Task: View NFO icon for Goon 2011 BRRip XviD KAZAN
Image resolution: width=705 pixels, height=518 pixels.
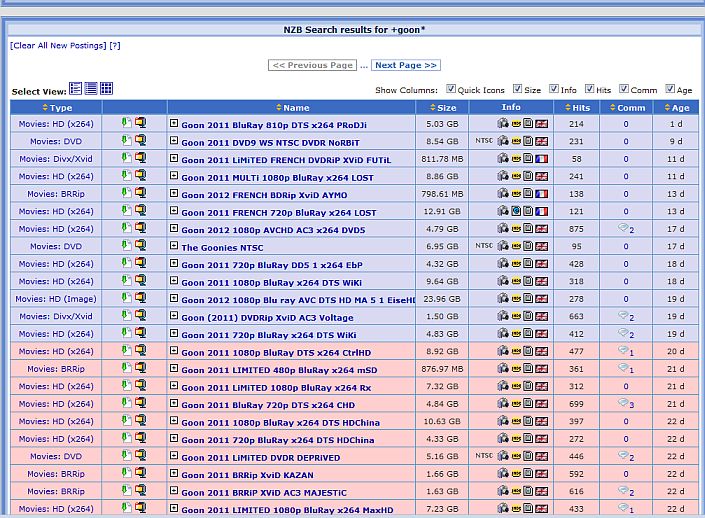Action: pyautogui.click(x=528, y=474)
